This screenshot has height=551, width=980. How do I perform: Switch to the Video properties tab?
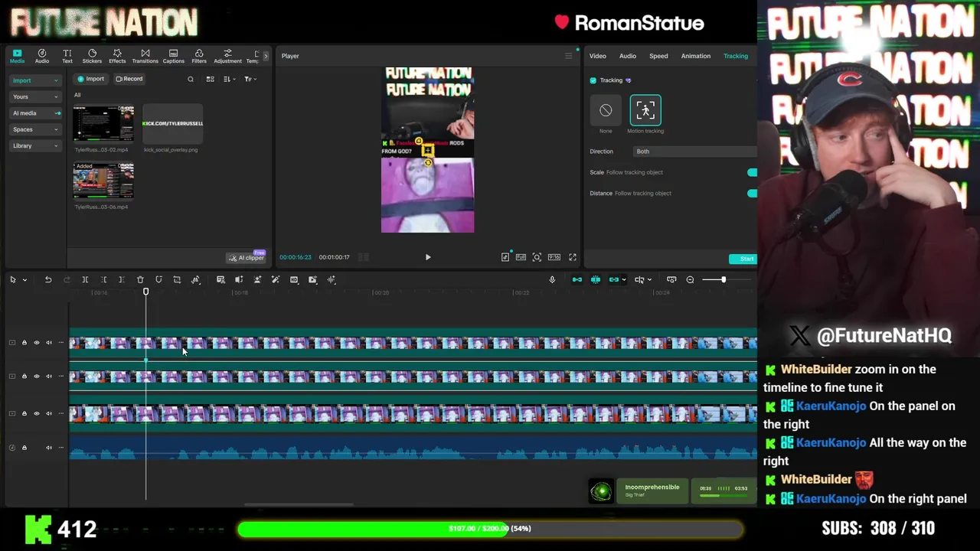tap(597, 56)
